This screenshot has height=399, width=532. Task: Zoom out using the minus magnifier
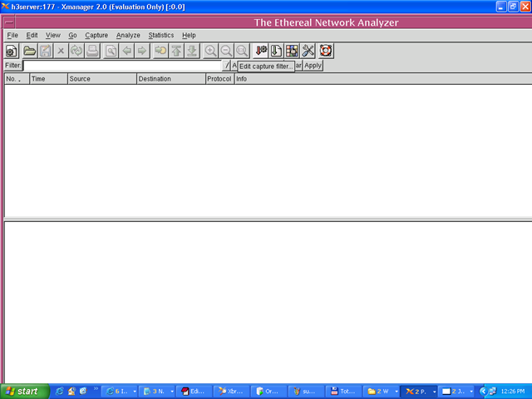click(226, 51)
